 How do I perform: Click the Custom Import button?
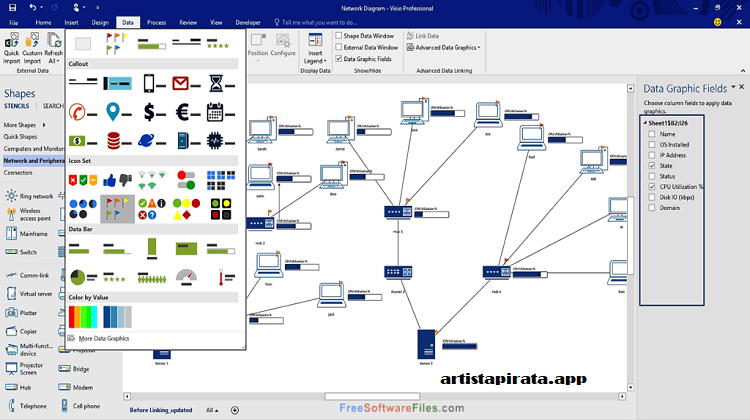32,48
